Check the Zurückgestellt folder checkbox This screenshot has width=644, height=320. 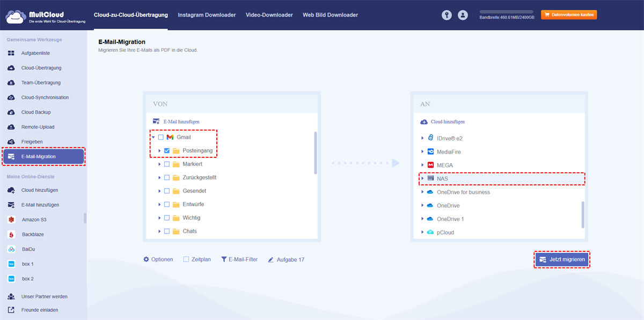pyautogui.click(x=167, y=178)
